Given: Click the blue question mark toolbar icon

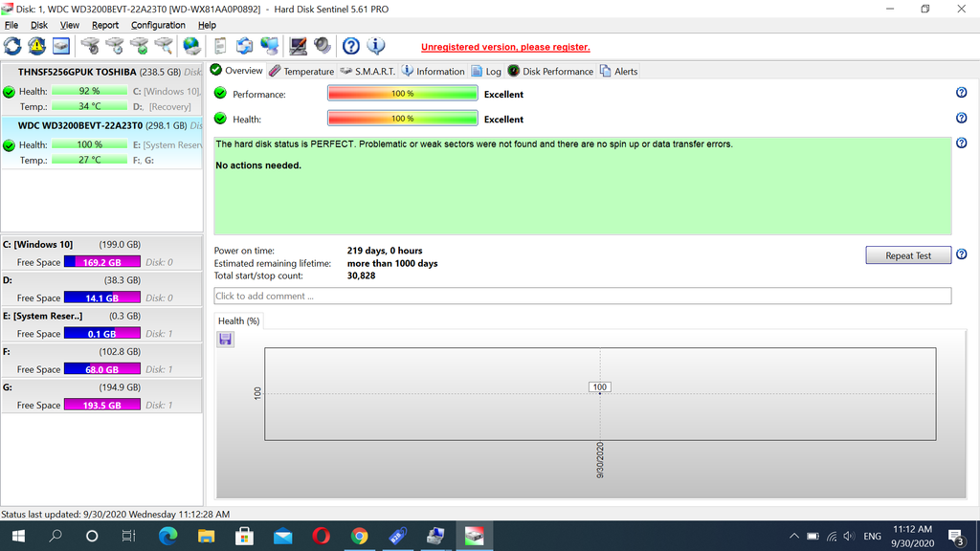Looking at the screenshot, I should click(x=351, y=46).
